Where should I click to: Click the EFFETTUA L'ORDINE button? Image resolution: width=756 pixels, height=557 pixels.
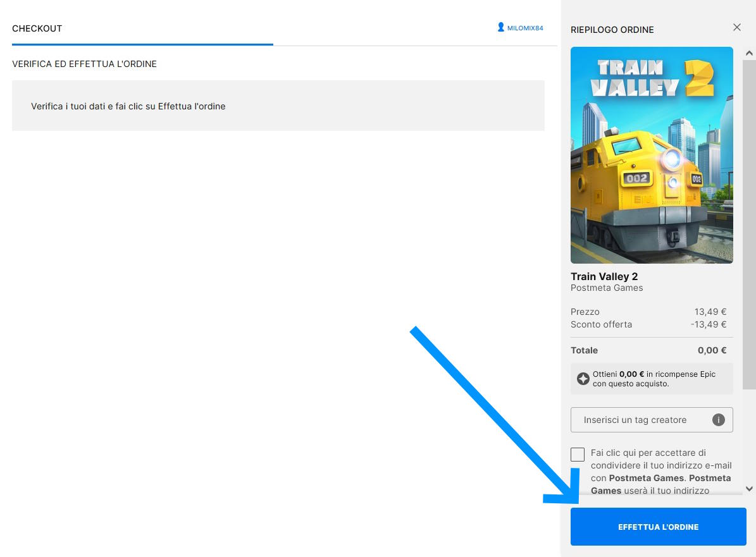click(658, 527)
